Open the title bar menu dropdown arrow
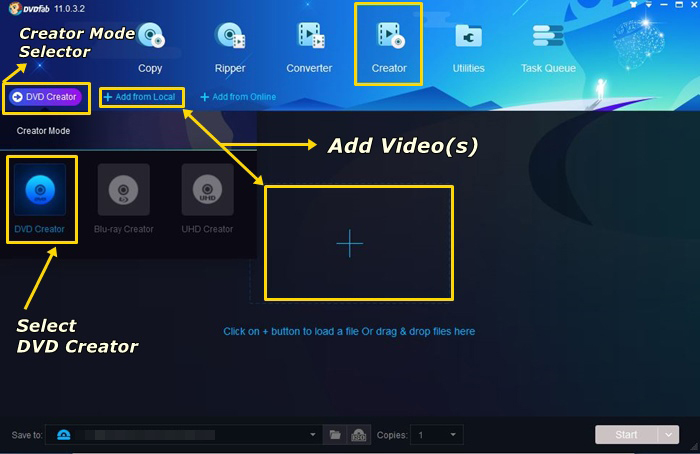This screenshot has width=700, height=454. click(649, 4)
